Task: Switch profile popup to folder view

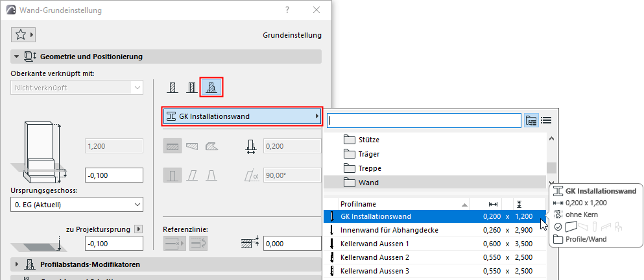Action: tap(531, 120)
